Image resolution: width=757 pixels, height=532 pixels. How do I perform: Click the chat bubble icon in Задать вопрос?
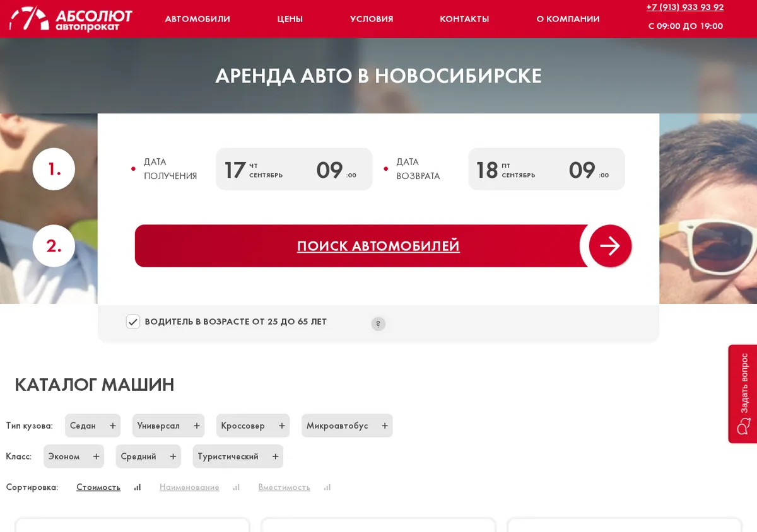point(744,427)
